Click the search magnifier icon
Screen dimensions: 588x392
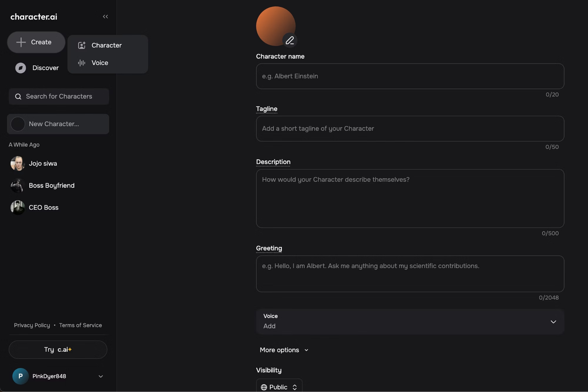click(18, 96)
